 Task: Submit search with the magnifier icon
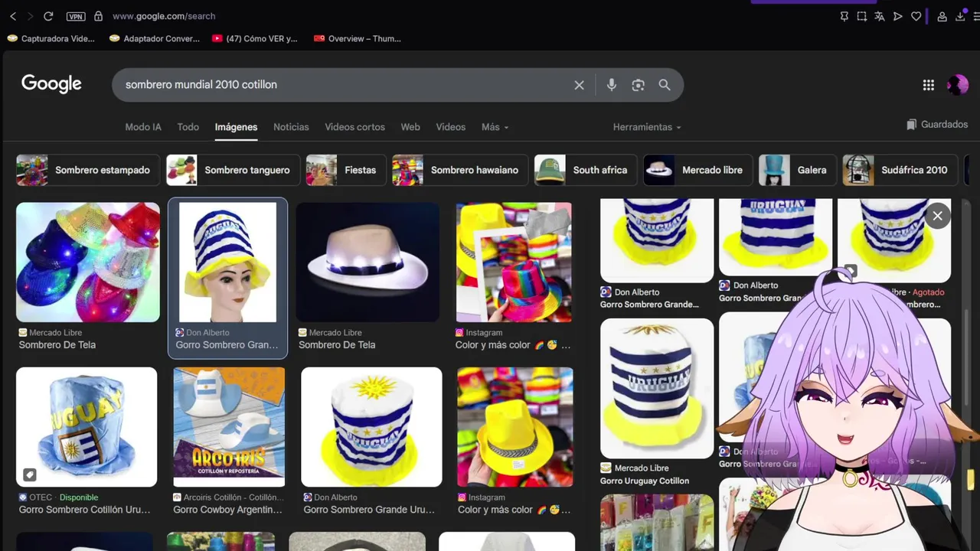point(665,85)
